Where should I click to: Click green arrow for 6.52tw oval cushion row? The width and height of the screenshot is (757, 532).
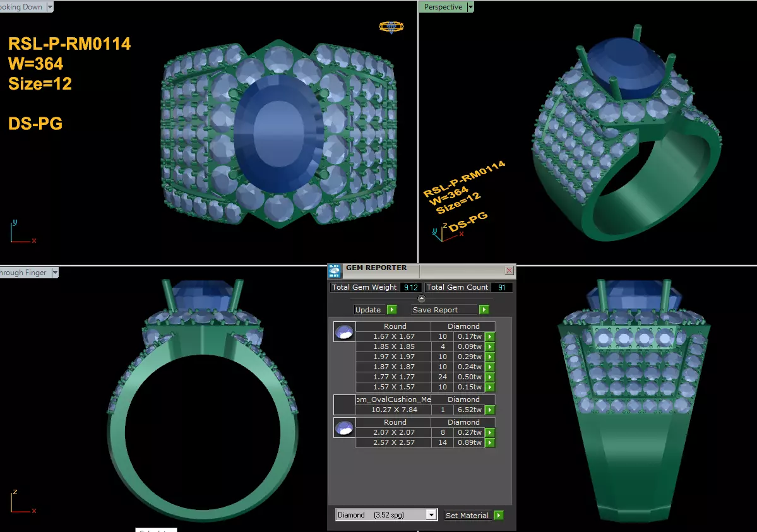point(490,410)
